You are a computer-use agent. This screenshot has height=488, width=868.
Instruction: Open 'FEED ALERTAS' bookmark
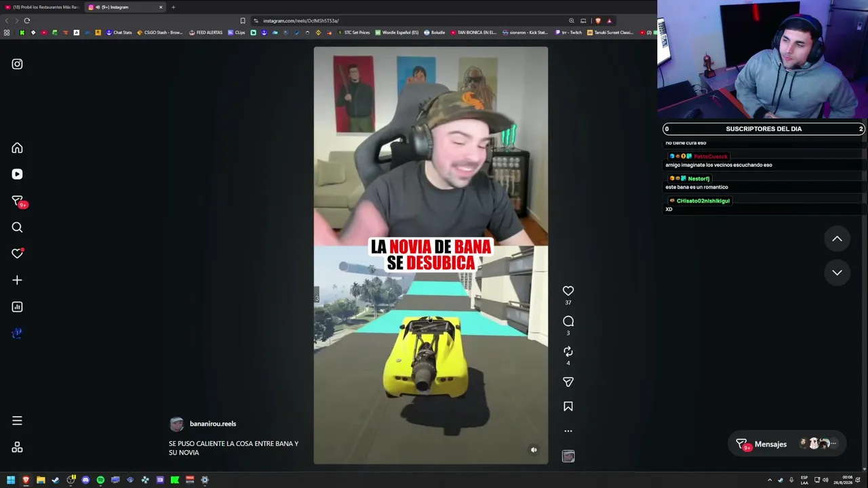[x=206, y=33]
